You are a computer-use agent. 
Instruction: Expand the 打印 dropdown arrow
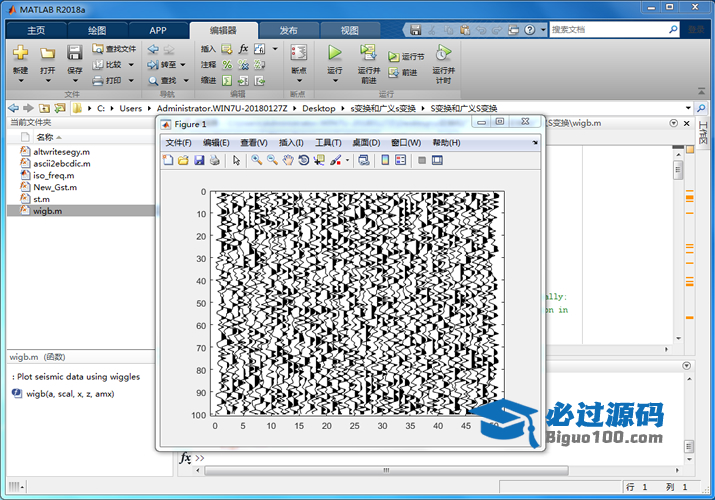tap(131, 81)
